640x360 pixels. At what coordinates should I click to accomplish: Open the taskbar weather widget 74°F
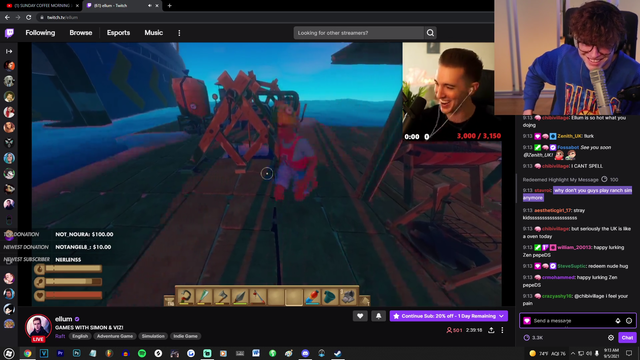coord(547,353)
